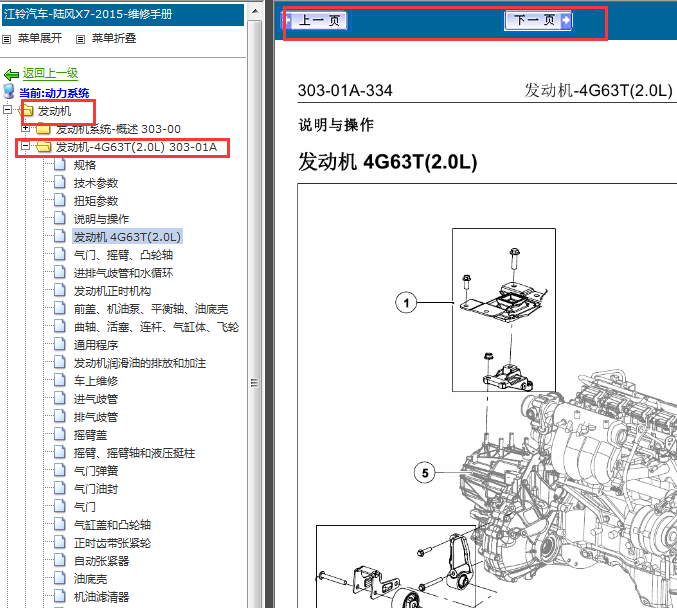The image size is (677, 608).
Task: Click the 气门 document icon
Action: [x=60, y=506]
